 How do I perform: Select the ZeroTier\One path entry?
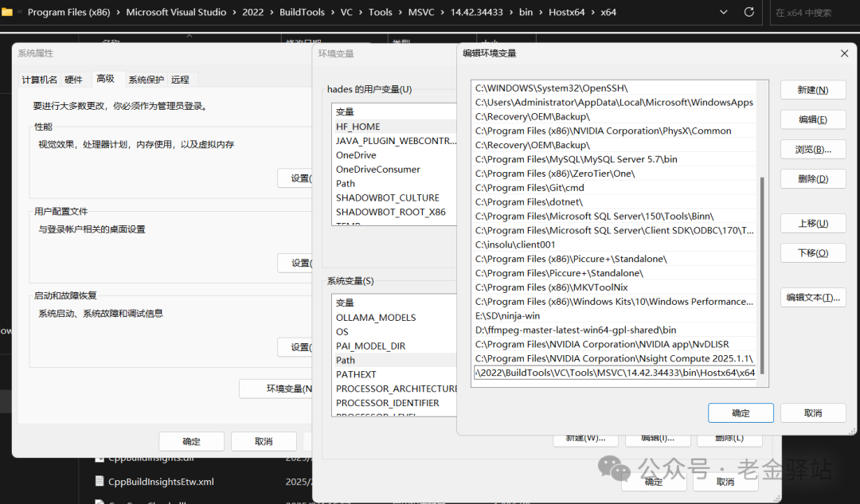613,174
